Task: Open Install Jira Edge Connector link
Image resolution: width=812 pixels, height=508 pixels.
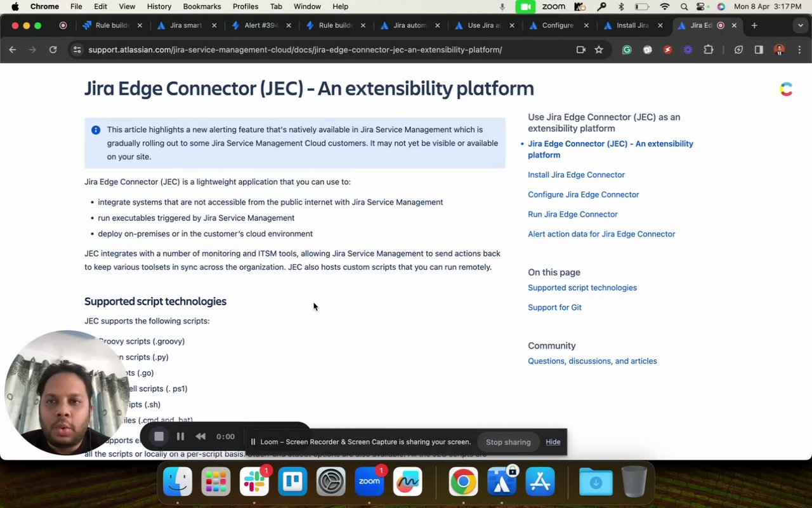Action: coord(576,175)
